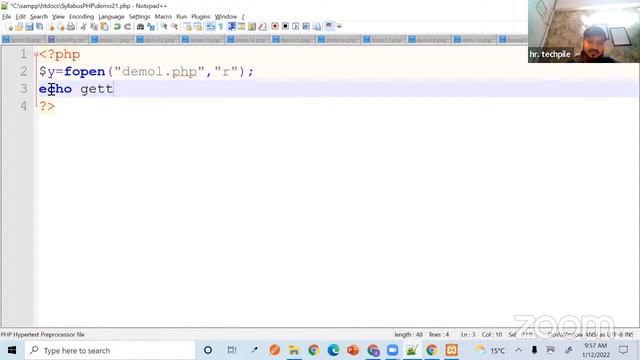Click the Save recorded macro icon
Screen dimensions: 640x360
click(317, 27)
